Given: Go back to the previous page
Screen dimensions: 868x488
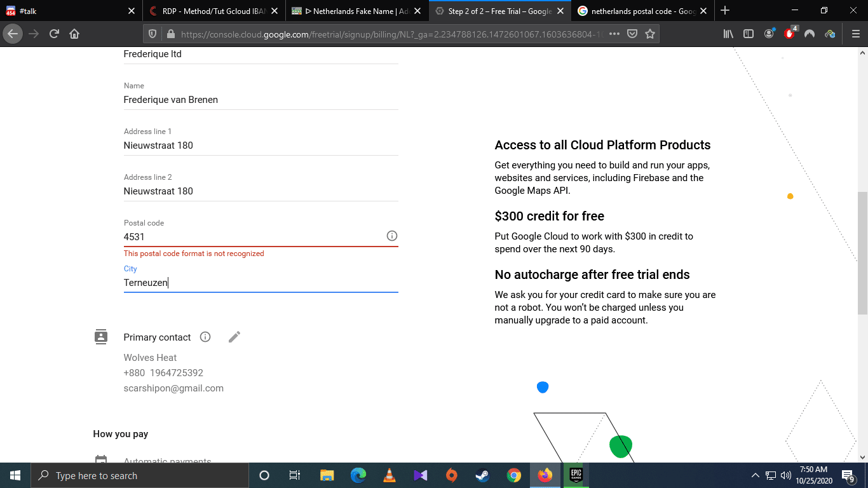Looking at the screenshot, I should tap(13, 34).
